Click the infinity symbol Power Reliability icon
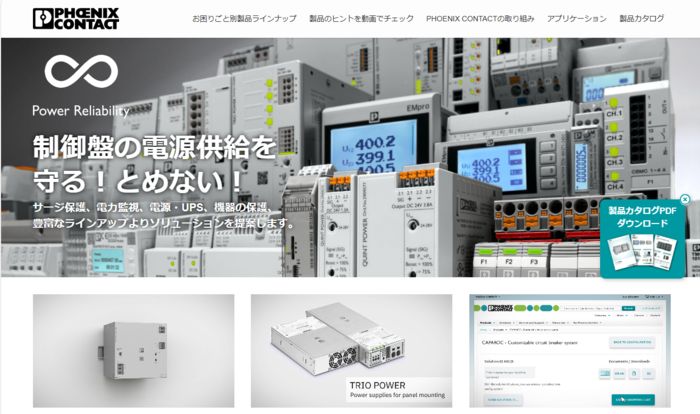Image resolution: width=700 pixels, height=414 pixels. click(81, 72)
